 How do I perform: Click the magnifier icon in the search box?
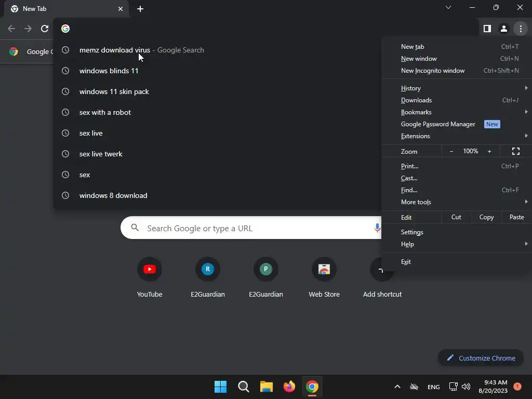[x=135, y=228]
